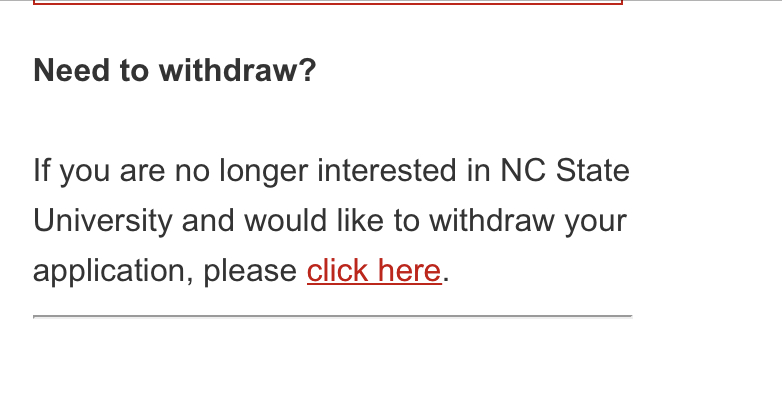Select the gray horizontal divider line below the paragraph
Viewport: 782px width, 395px height.
click(333, 316)
